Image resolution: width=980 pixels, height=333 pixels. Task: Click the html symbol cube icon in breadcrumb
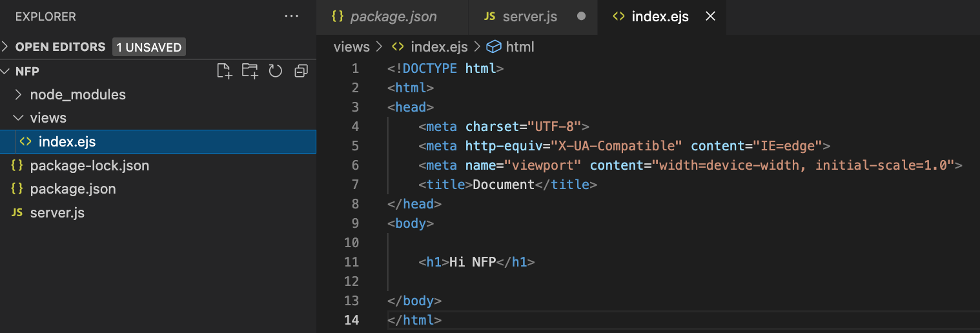coord(494,46)
